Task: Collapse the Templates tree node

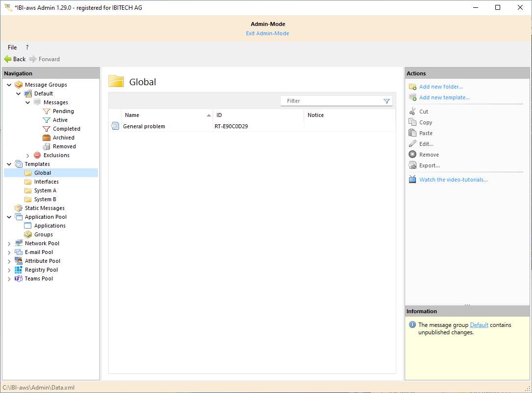Action: [x=9, y=164]
